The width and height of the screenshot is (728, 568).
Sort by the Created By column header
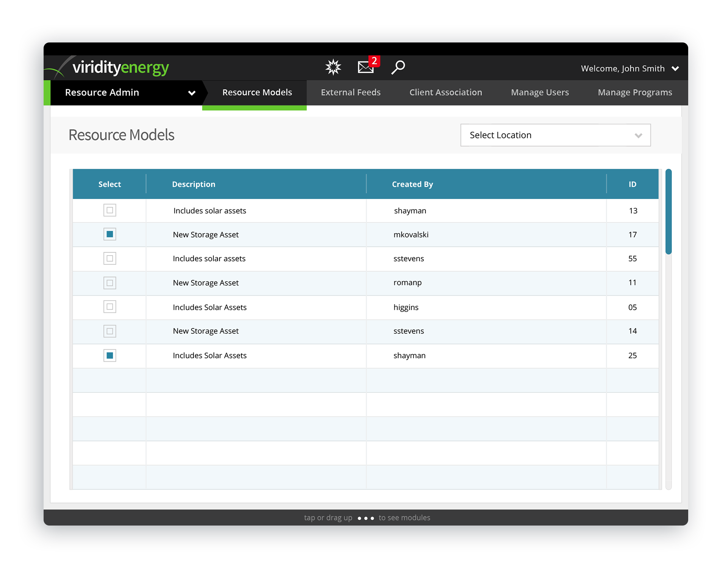pos(412,184)
